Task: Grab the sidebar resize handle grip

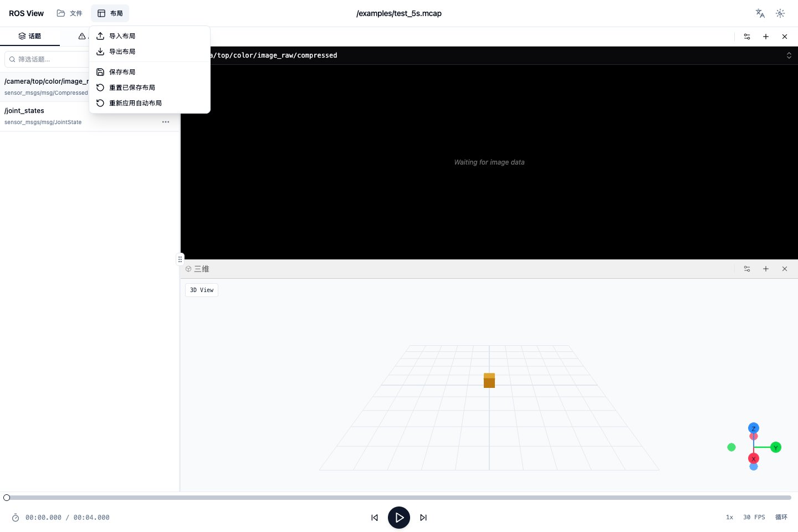Action: point(180,259)
